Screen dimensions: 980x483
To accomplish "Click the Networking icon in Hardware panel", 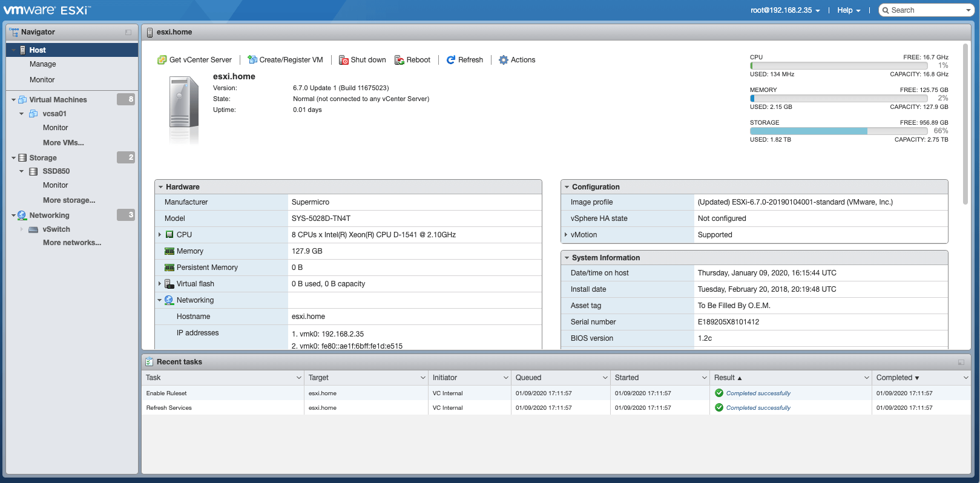I will pyautogui.click(x=169, y=300).
